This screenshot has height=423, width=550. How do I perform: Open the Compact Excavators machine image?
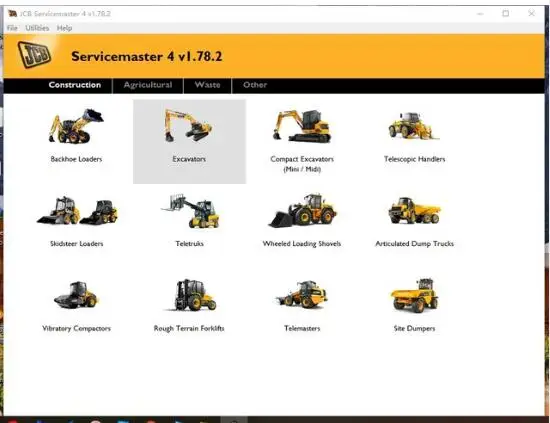pos(302,126)
